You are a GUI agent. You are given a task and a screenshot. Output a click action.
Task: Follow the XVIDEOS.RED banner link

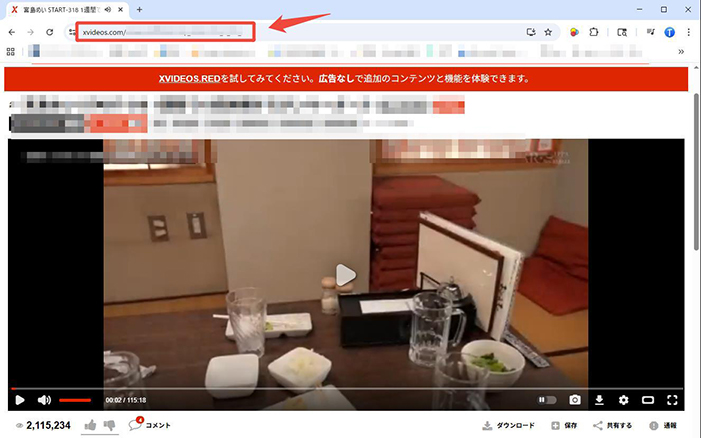190,79
